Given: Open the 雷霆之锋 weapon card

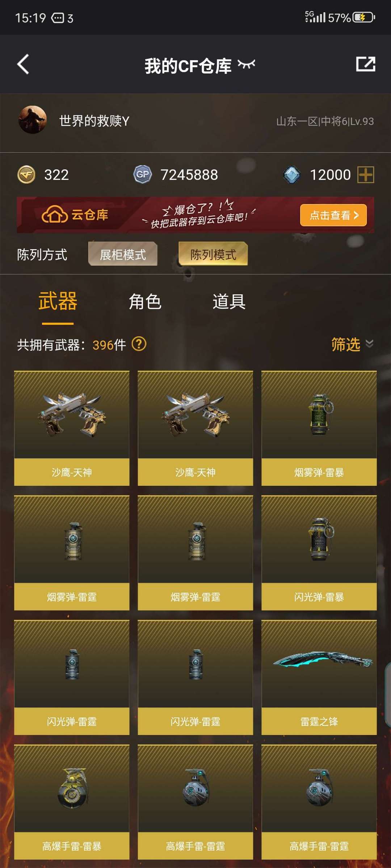Looking at the screenshot, I should pos(319,677).
